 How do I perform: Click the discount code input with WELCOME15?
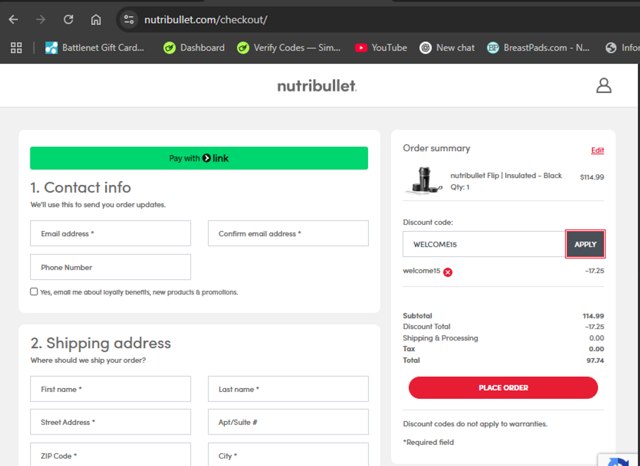pos(484,244)
